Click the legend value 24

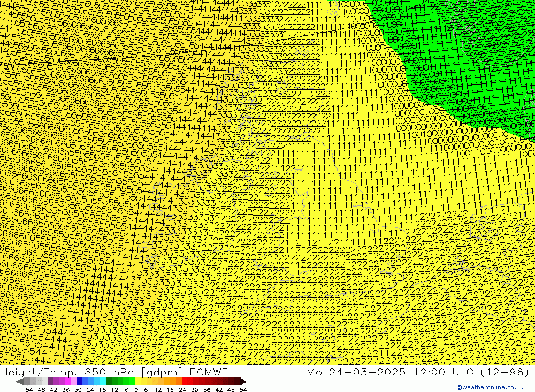[182, 390]
